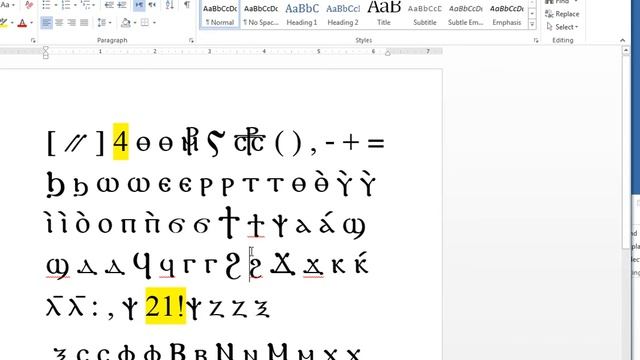Click the Increase Indent icon

[122, 5]
